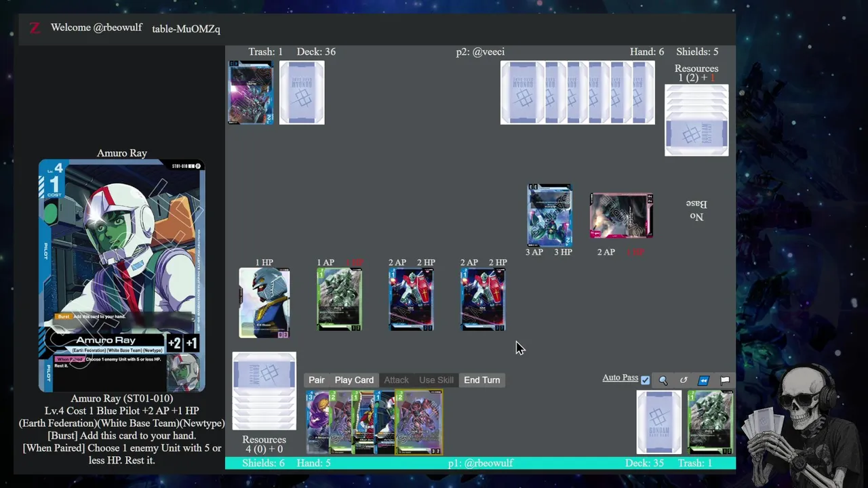Click the 'p2: @veeci' player label

pyautogui.click(x=480, y=52)
